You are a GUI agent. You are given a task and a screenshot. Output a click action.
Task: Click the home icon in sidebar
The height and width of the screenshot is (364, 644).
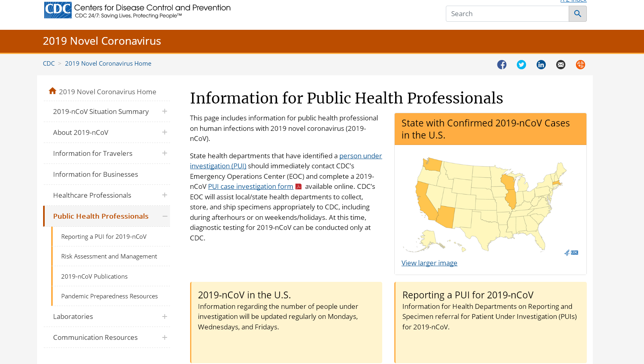[52, 91]
